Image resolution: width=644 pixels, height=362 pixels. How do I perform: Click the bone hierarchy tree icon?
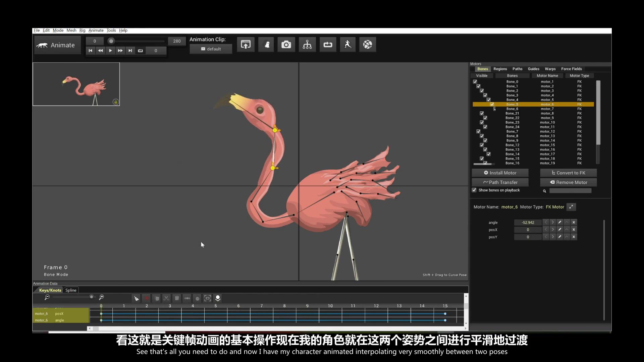pyautogui.click(x=307, y=45)
